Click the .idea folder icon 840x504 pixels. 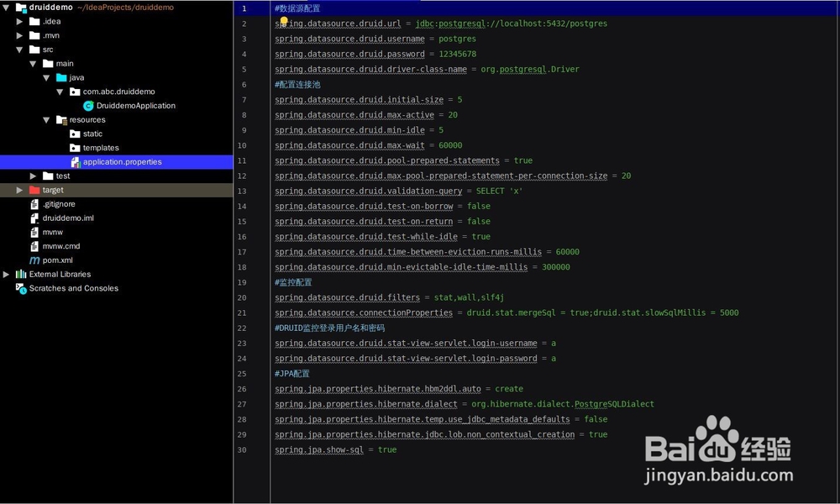(x=34, y=22)
